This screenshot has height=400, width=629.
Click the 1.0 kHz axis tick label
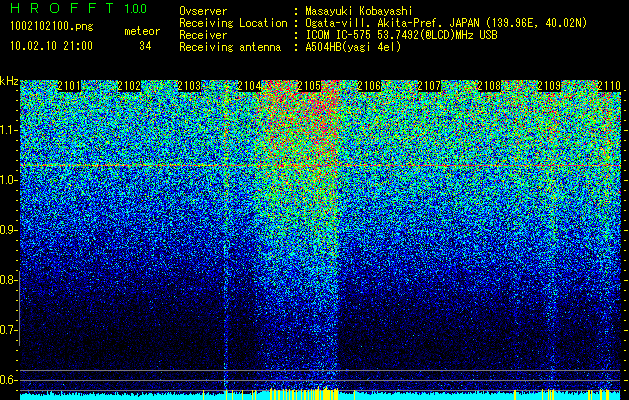[8, 181]
